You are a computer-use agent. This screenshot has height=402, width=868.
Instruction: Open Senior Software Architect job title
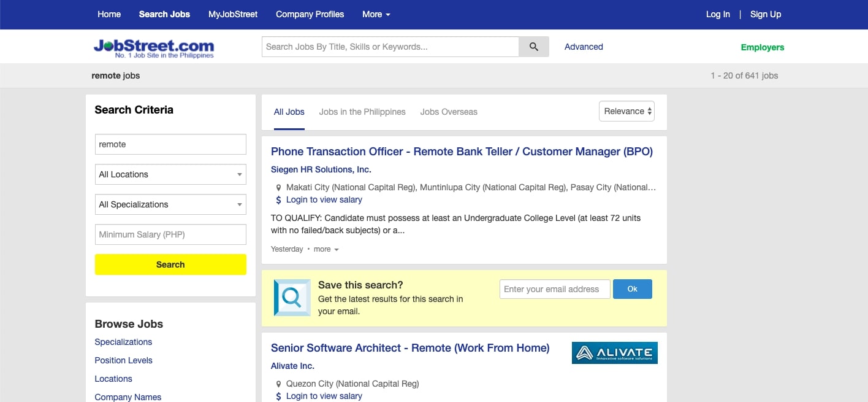pyautogui.click(x=410, y=348)
